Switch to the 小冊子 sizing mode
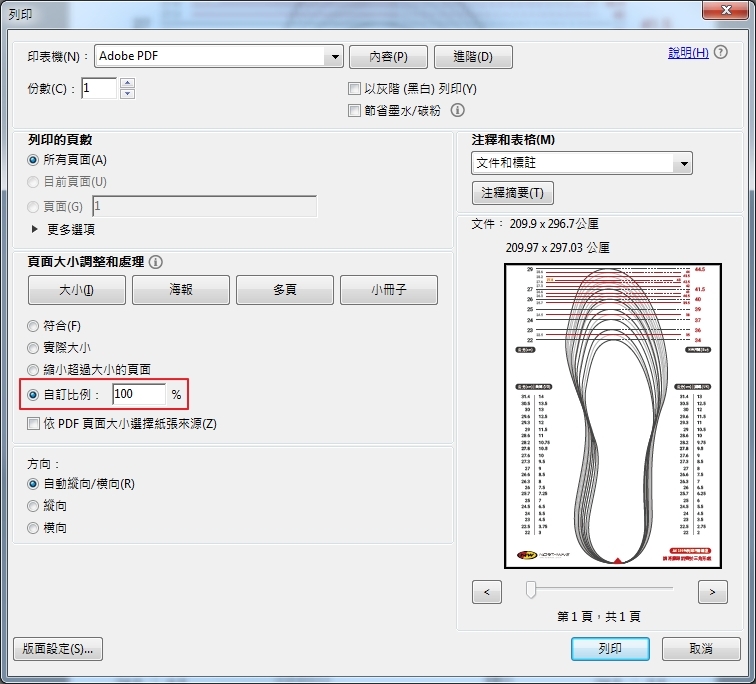This screenshot has height=684, width=756. (388, 290)
